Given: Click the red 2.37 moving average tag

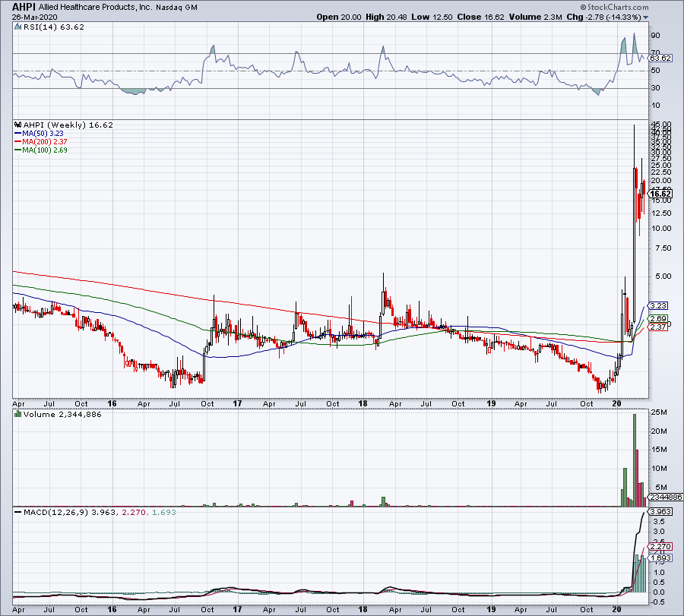Looking at the screenshot, I should [658, 327].
